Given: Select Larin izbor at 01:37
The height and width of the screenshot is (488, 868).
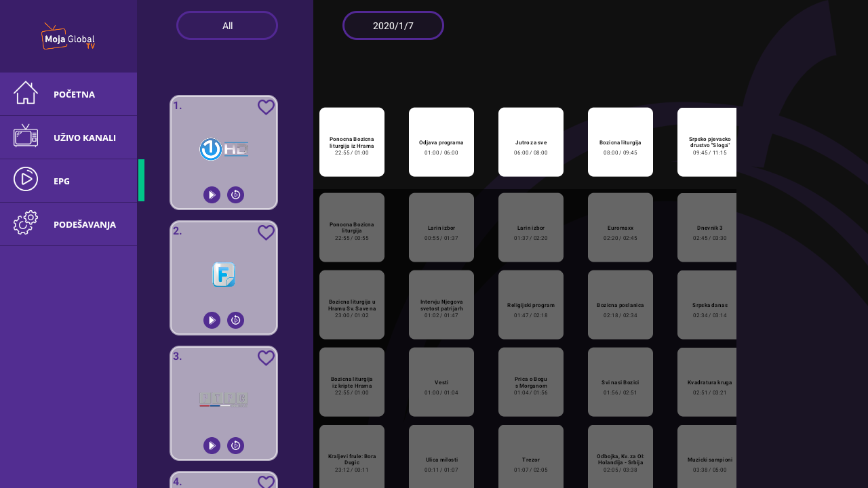Looking at the screenshot, I should (x=531, y=228).
